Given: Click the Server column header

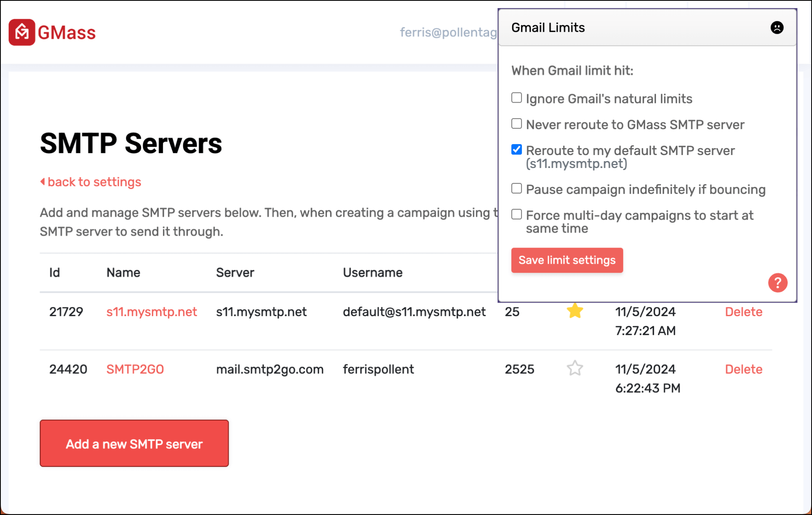Looking at the screenshot, I should [x=235, y=273].
